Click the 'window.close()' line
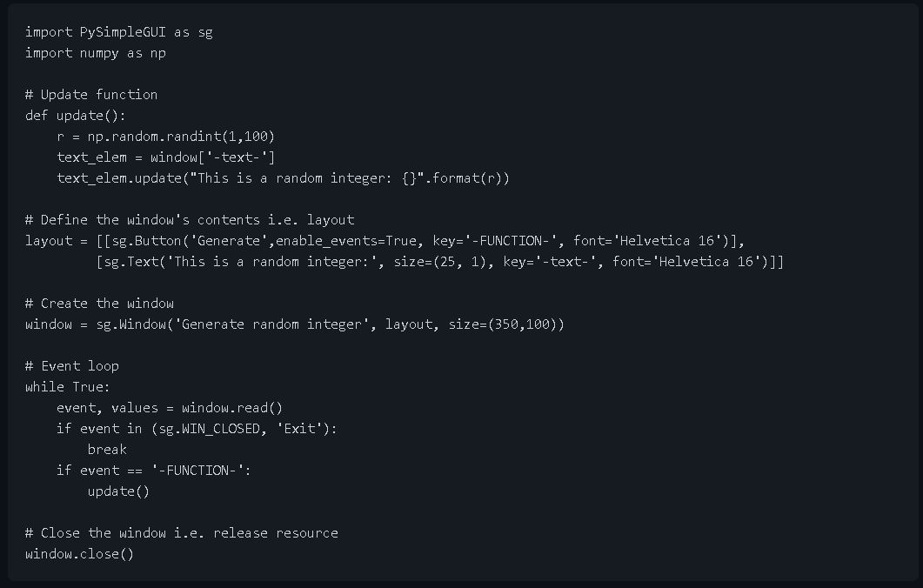 click(x=80, y=554)
